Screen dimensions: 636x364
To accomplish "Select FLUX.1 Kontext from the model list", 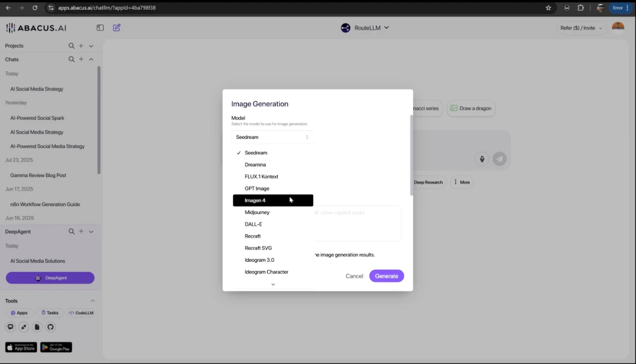I will 273,176.
